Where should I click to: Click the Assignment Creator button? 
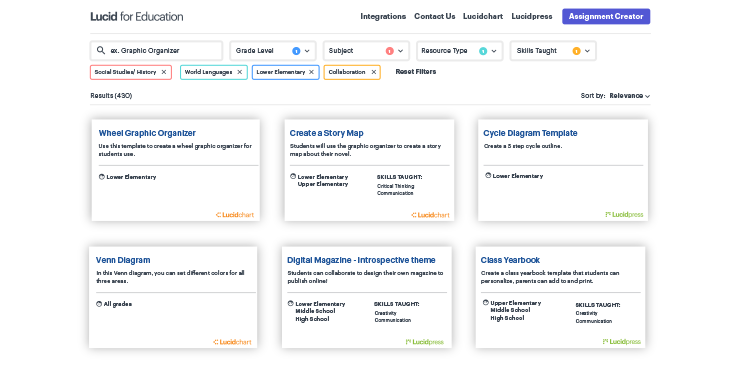[x=606, y=17]
